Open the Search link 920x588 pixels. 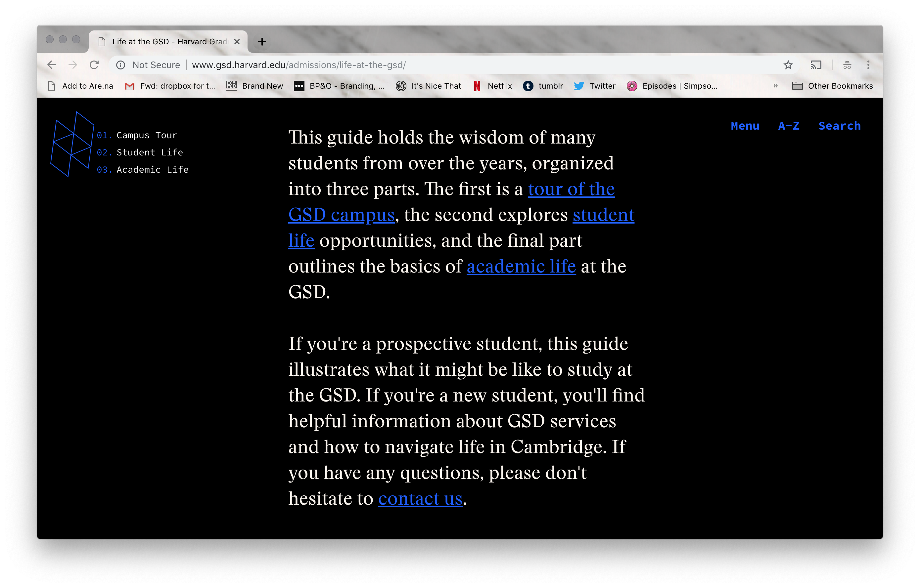click(x=839, y=126)
